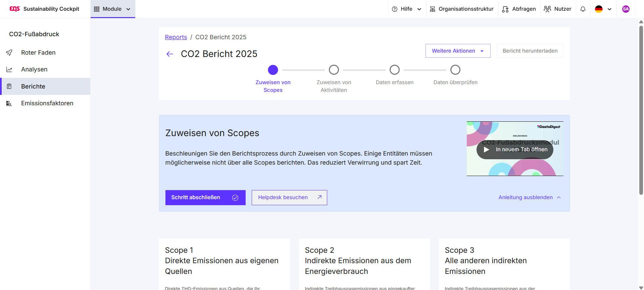Viewport: 644px width, 290px height.
Task: Open the SA user avatar menu
Action: coord(626,9)
